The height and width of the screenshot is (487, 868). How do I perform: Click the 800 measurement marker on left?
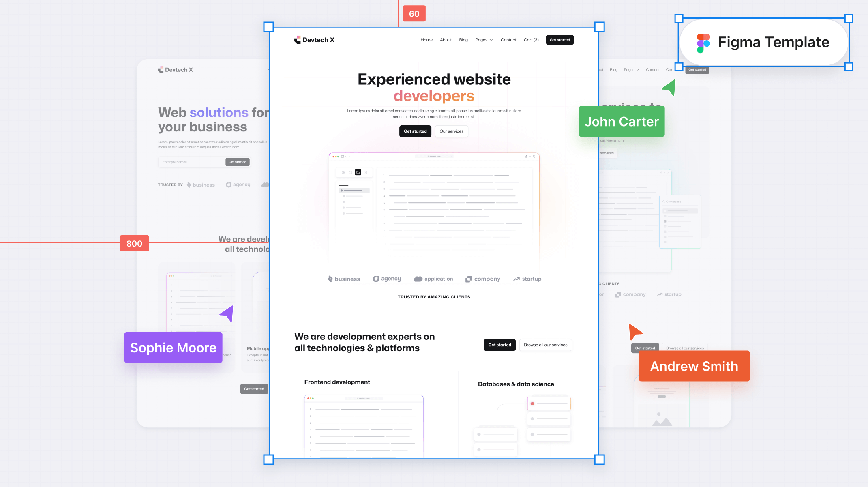click(133, 243)
